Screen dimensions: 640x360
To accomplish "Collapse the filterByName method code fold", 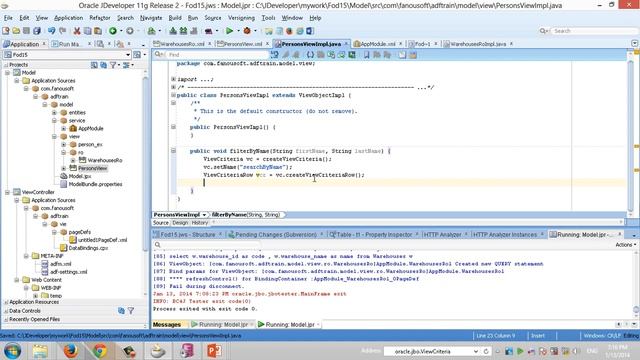I will (x=173, y=151).
